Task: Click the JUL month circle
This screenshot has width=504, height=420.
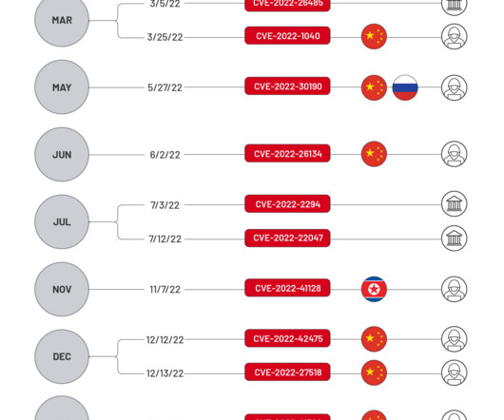Action: 62,222
